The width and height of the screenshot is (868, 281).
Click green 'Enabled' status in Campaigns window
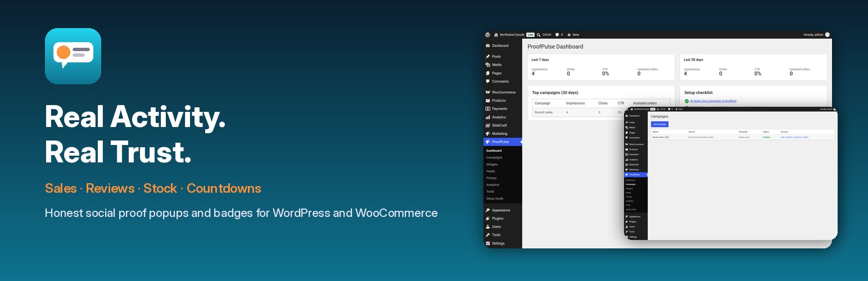(x=767, y=137)
